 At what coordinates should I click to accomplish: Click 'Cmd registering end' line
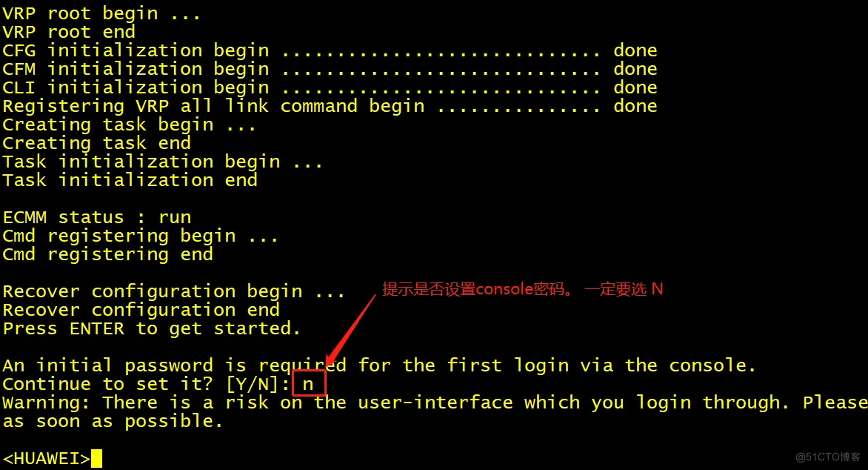(108, 254)
